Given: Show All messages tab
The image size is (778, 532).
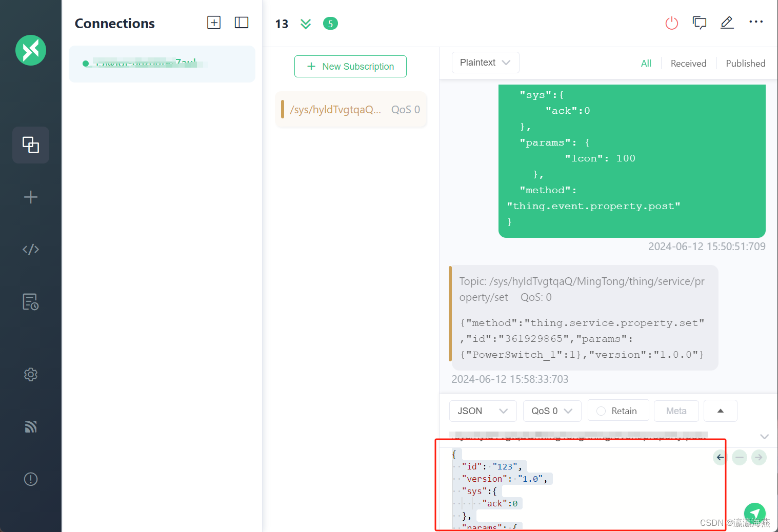Looking at the screenshot, I should pos(646,64).
